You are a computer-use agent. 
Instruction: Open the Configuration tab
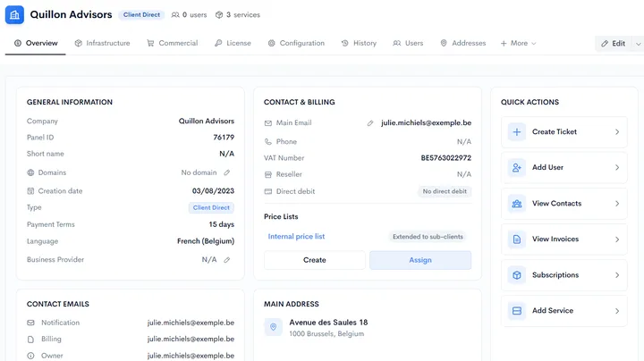pyautogui.click(x=296, y=43)
